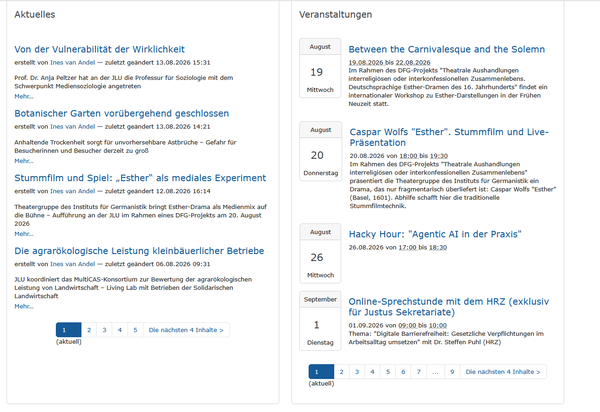
Task: Go to page 2 of Veranstaltungen
Action: 341,371
